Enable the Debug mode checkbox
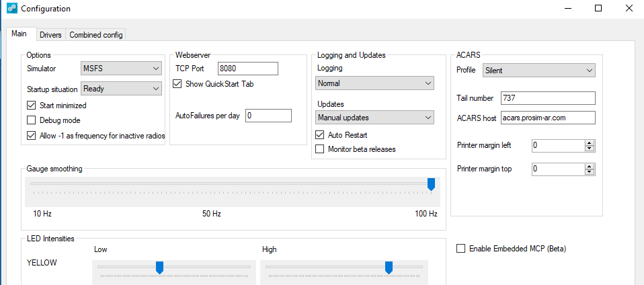 [31, 120]
